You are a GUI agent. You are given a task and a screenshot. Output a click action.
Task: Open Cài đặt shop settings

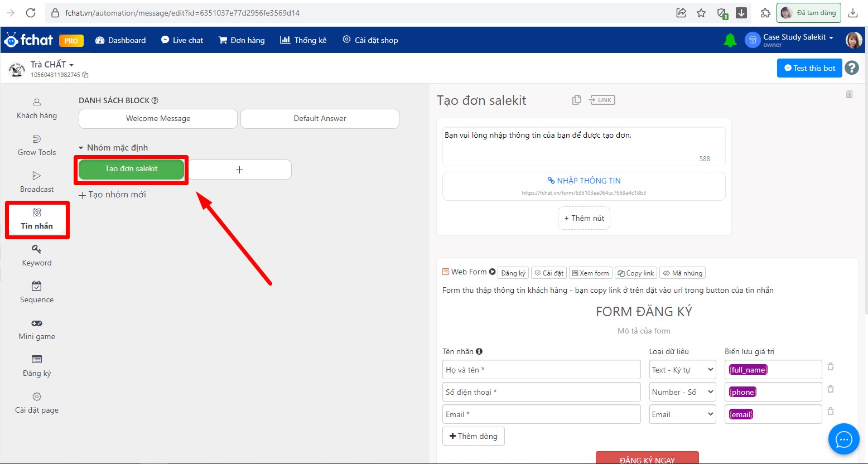click(x=370, y=40)
